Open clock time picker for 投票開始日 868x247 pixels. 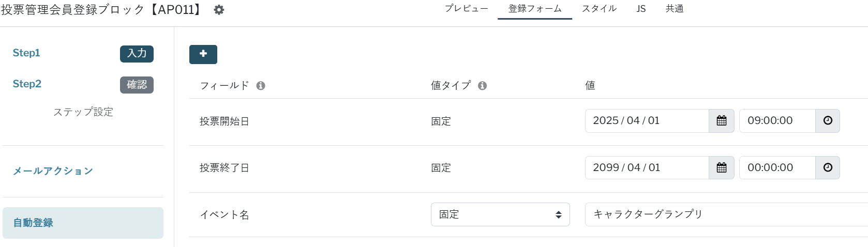pos(828,121)
